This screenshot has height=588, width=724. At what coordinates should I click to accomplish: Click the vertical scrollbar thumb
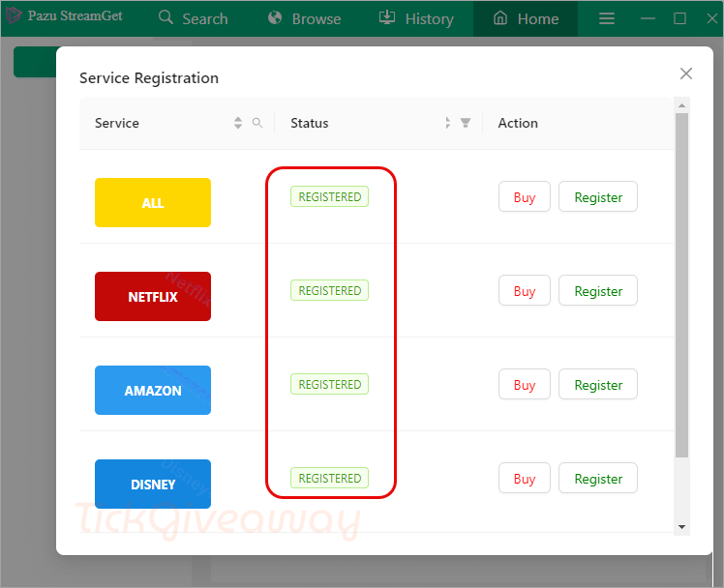[x=682, y=285]
